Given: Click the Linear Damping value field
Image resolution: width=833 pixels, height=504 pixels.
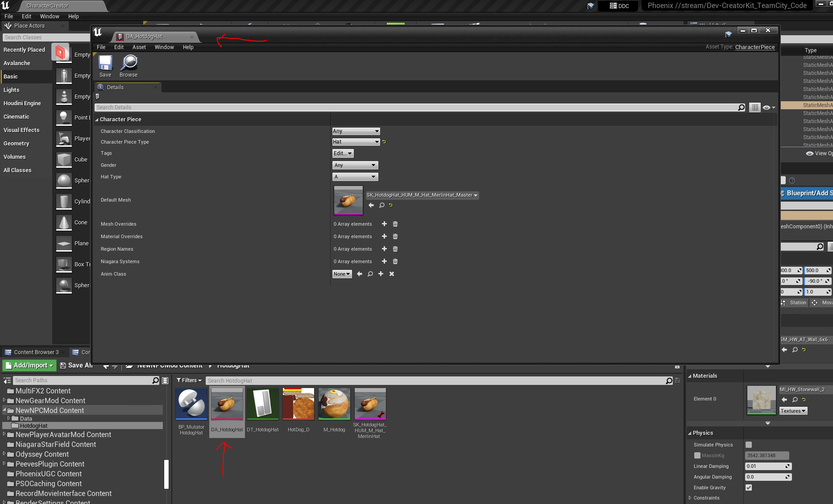Looking at the screenshot, I should point(768,466).
